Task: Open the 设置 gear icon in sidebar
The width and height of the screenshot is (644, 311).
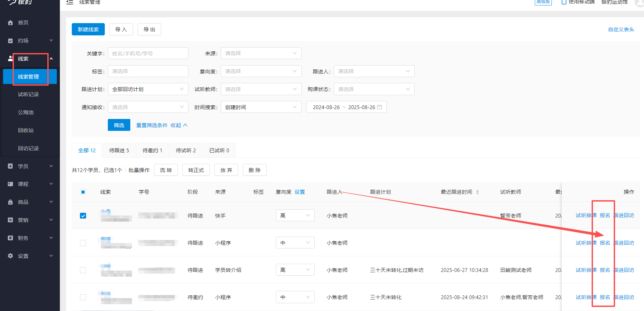Action: (x=10, y=256)
